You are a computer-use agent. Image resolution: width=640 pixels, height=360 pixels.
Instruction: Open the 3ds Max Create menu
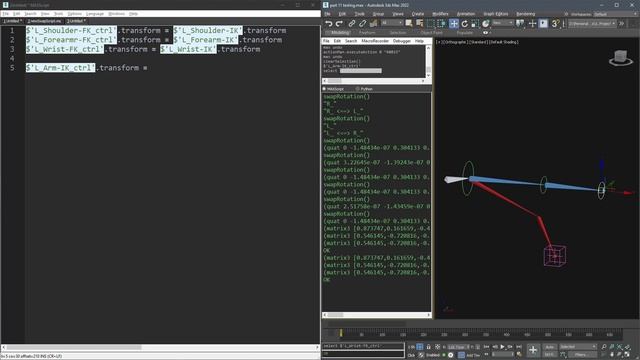point(418,14)
